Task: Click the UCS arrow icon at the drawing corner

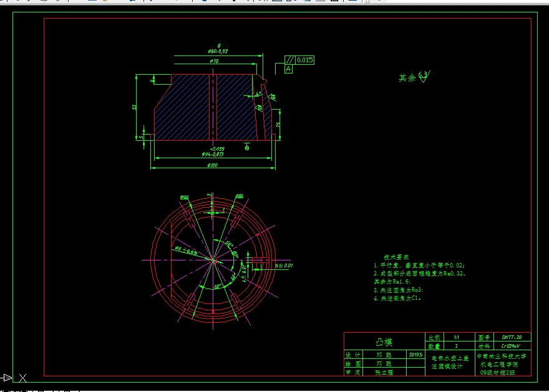Action: 7,378
